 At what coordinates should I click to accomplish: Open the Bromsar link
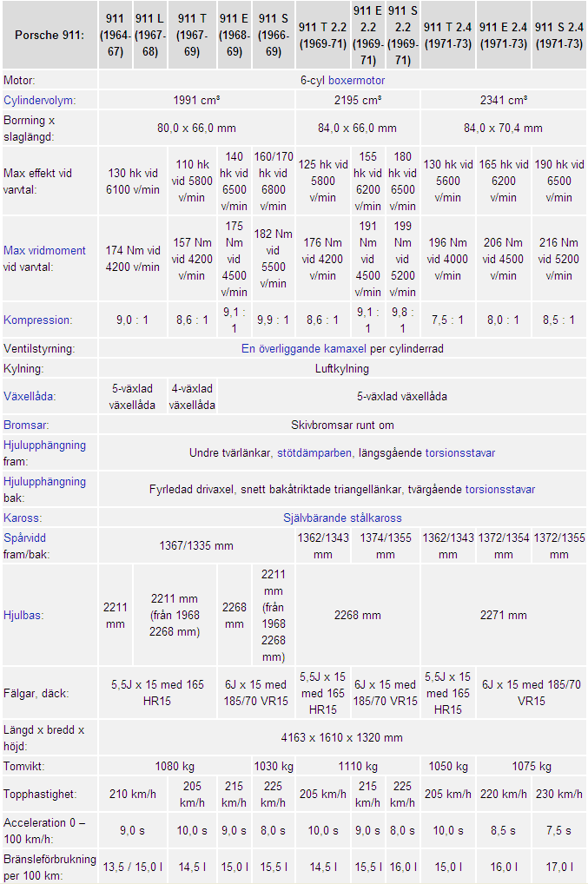(x=26, y=426)
